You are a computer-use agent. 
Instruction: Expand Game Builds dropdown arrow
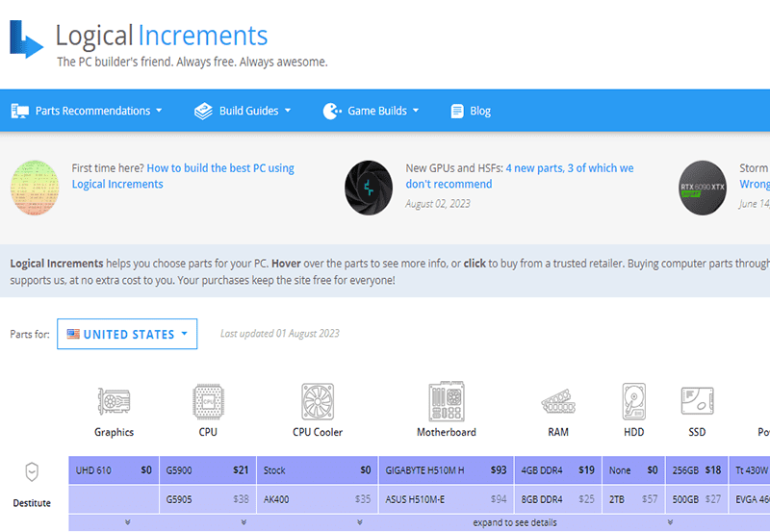pos(416,111)
